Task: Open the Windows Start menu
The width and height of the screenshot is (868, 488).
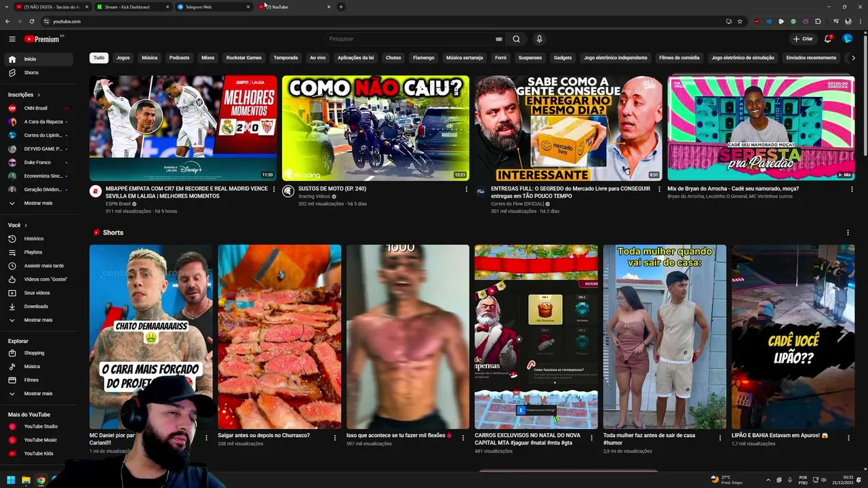Action: click(11, 480)
